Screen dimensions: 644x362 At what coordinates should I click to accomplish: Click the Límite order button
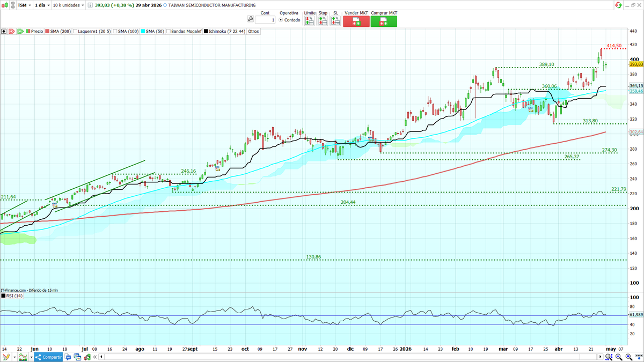310,21
